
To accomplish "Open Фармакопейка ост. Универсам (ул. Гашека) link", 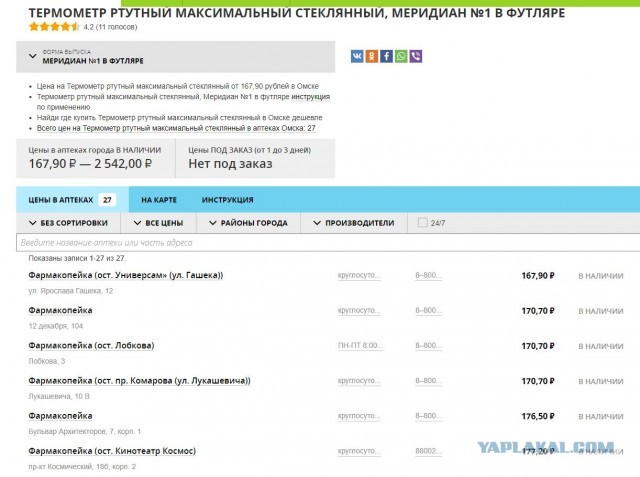I will pos(126,275).
